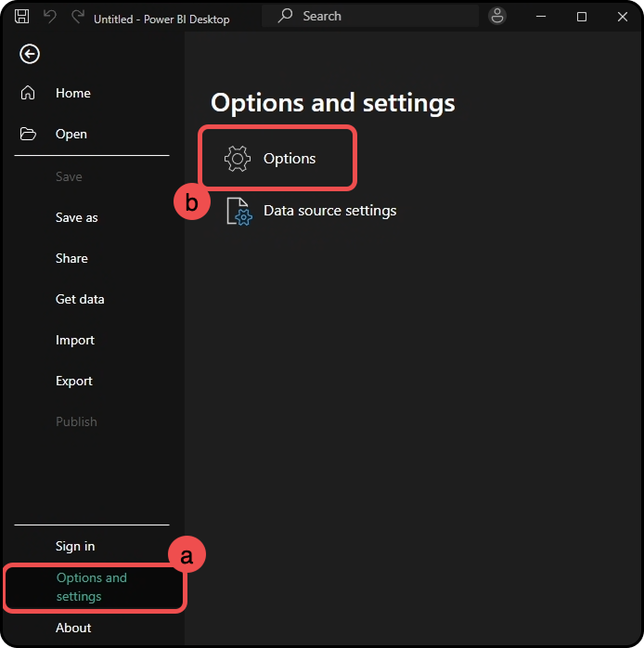Open Data source settings
644x648 pixels.
click(x=330, y=211)
